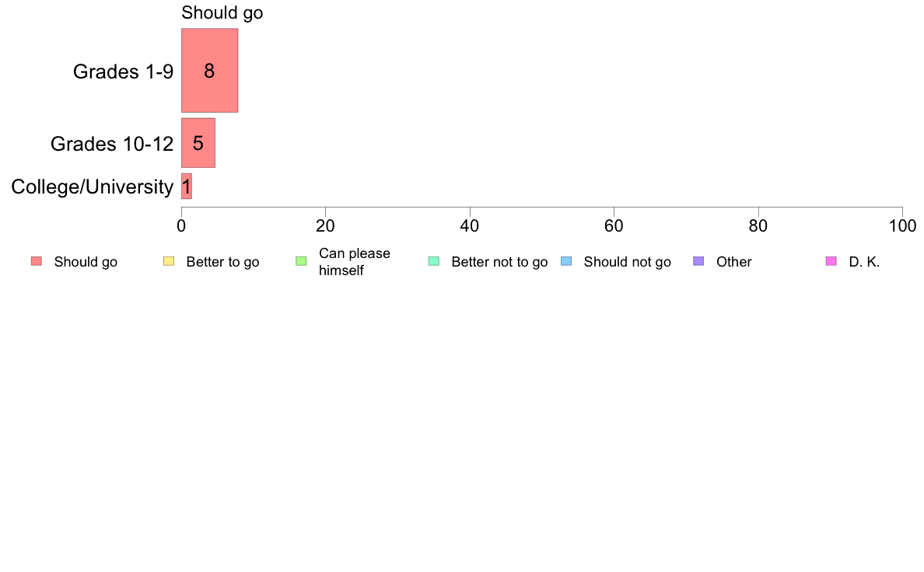Toggle the Should not go legend label
Screen dimensions: 924x572
coord(627,262)
